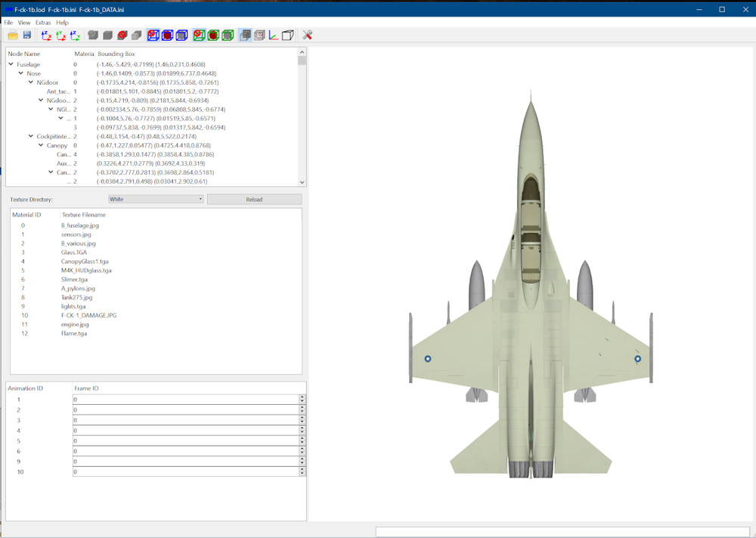
Task: Open the Texture Directory dropdown showing White
Action: 156,199
